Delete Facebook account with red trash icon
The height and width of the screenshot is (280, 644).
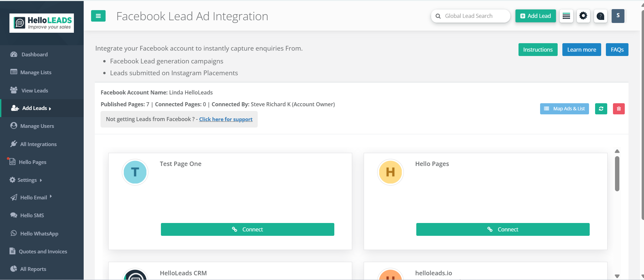(x=618, y=109)
